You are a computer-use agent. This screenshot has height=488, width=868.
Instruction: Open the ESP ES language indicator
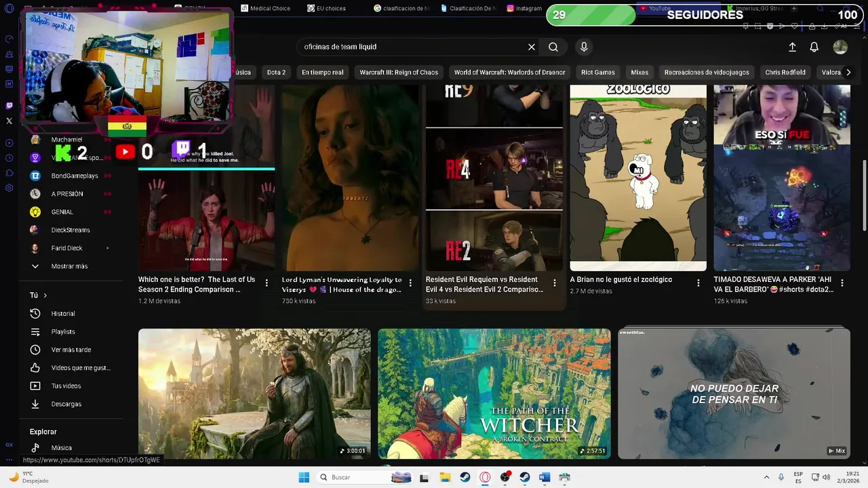(x=798, y=477)
